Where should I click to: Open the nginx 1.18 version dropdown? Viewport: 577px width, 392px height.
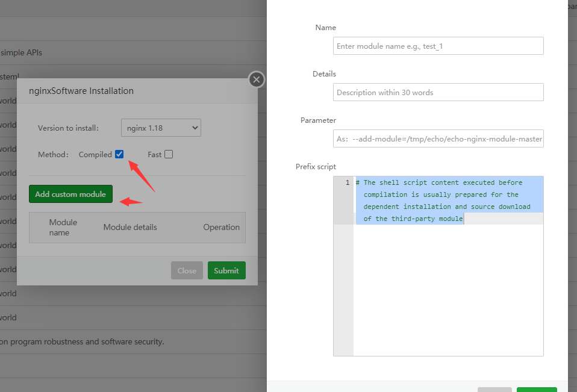(x=161, y=128)
